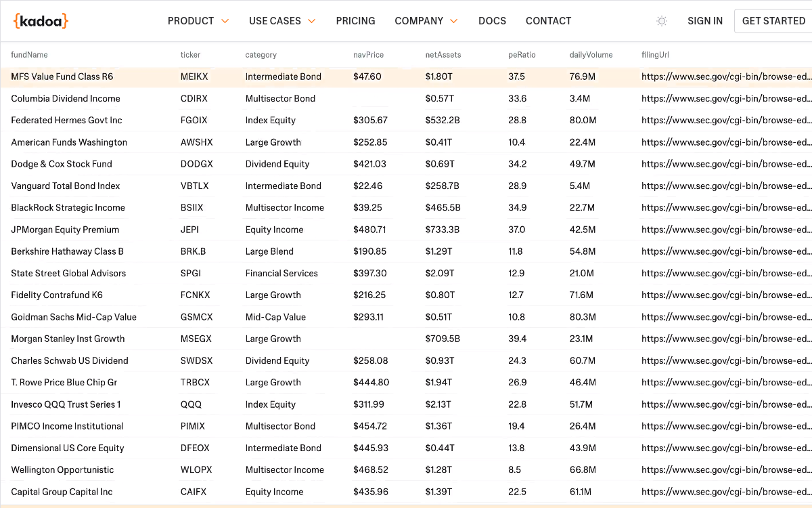Click the netAssets column header
Image resolution: width=812 pixels, height=508 pixels.
(x=443, y=55)
